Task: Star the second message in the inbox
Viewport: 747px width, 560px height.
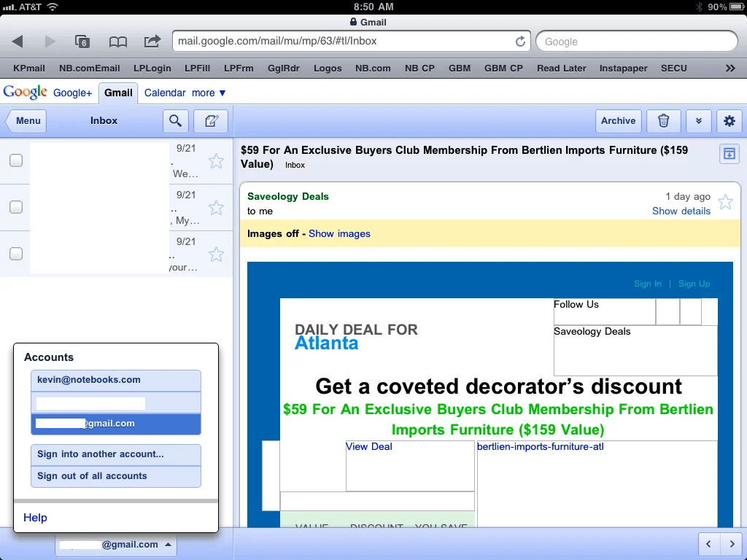Action: click(216, 207)
